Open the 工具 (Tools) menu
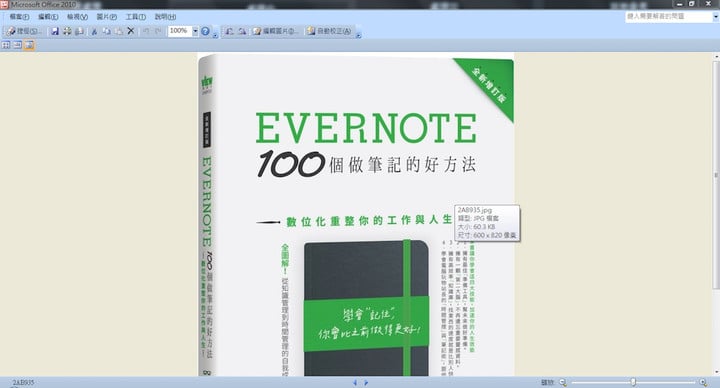 pyautogui.click(x=135, y=17)
